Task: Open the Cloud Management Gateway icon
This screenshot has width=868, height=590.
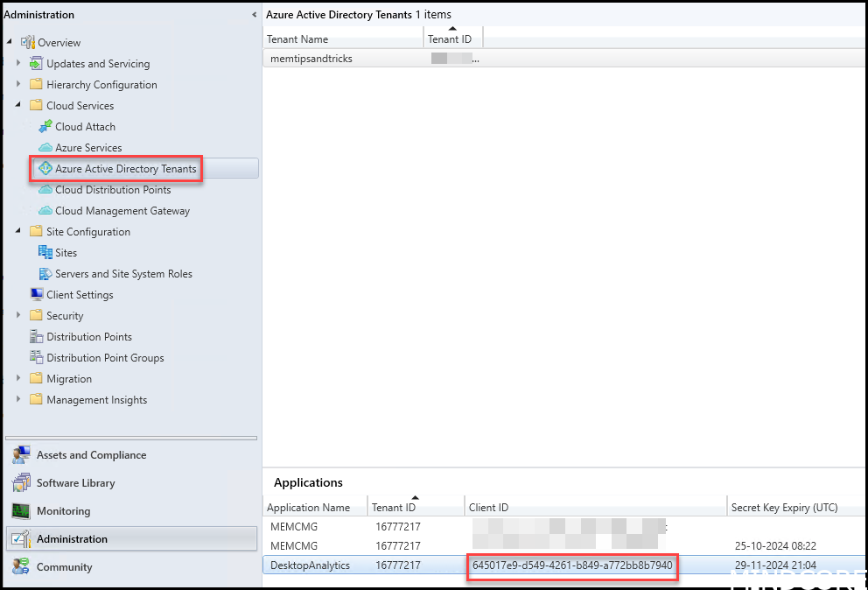Action: [45, 210]
